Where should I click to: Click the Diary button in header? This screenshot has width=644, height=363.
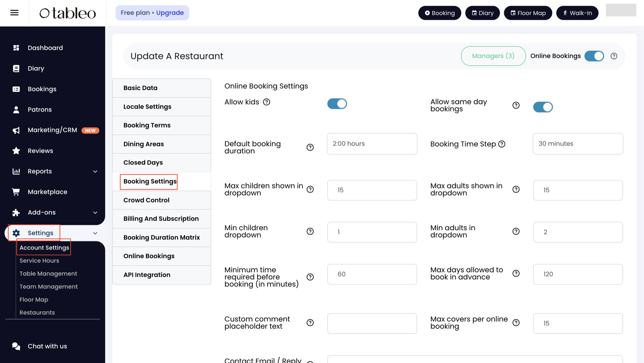click(x=483, y=13)
